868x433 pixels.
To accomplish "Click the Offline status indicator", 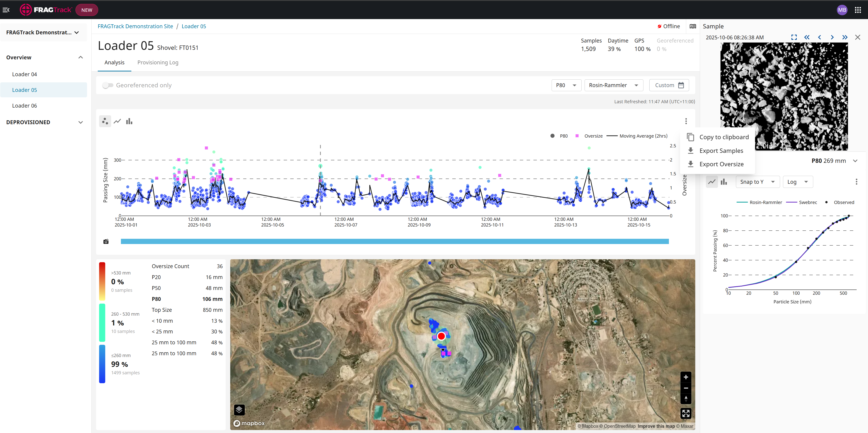I will coord(668,26).
